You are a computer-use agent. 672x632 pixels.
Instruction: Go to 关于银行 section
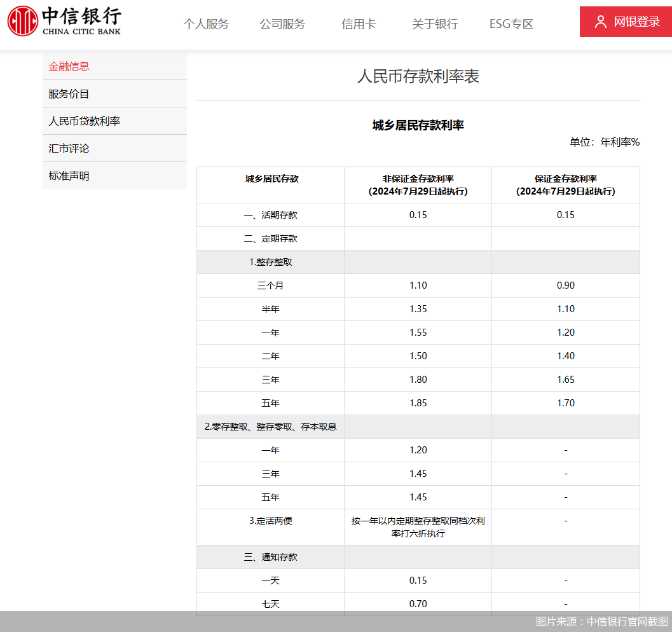[435, 24]
